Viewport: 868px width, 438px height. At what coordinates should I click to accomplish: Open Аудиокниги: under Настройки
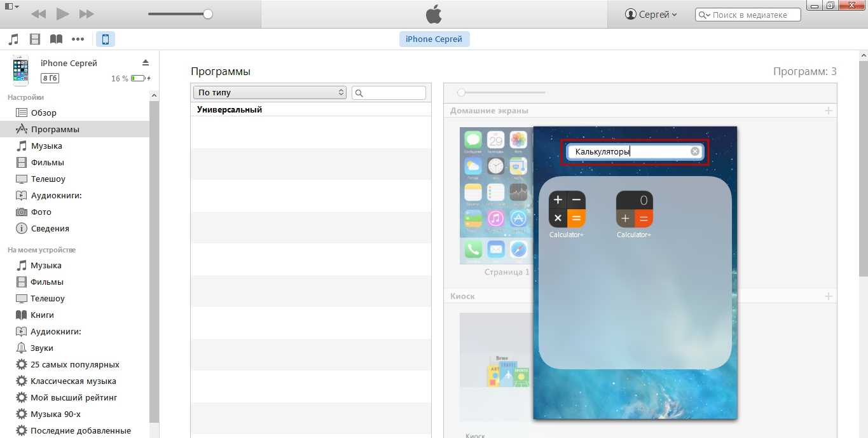(x=74, y=195)
